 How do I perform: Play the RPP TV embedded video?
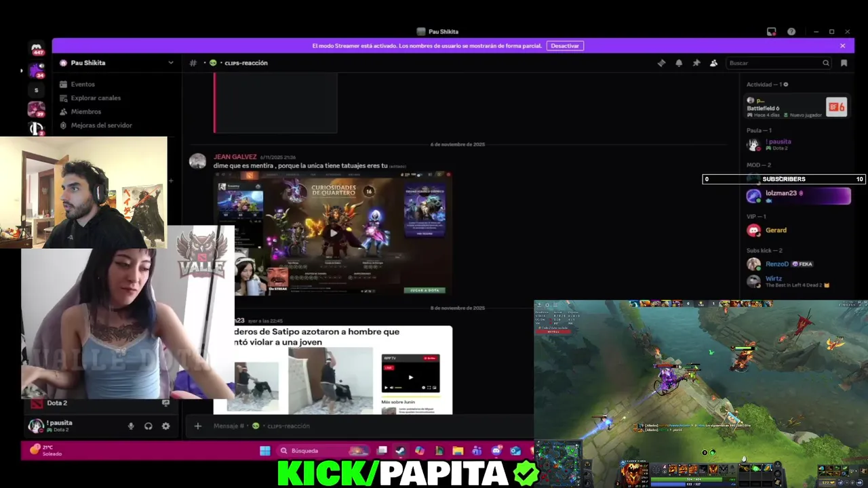410,378
